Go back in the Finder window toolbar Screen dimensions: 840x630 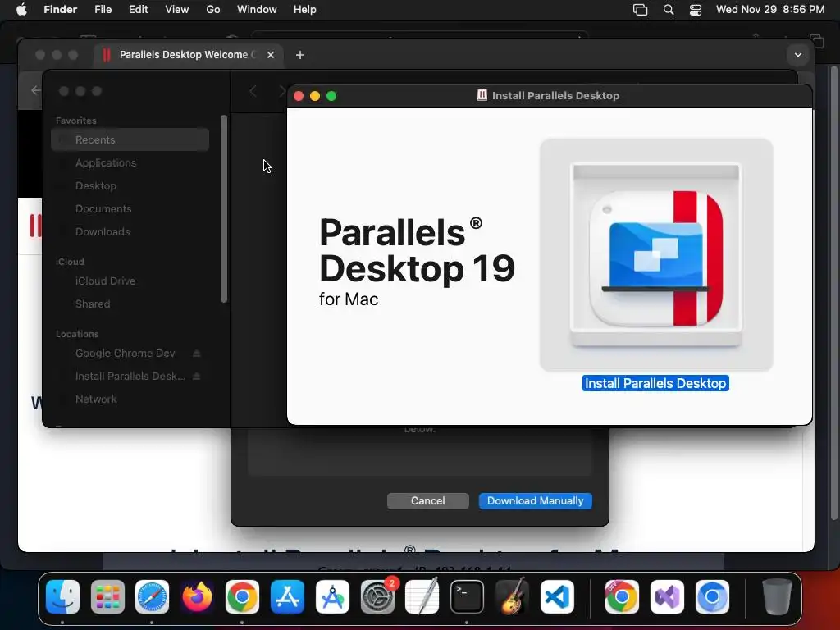[x=253, y=92]
